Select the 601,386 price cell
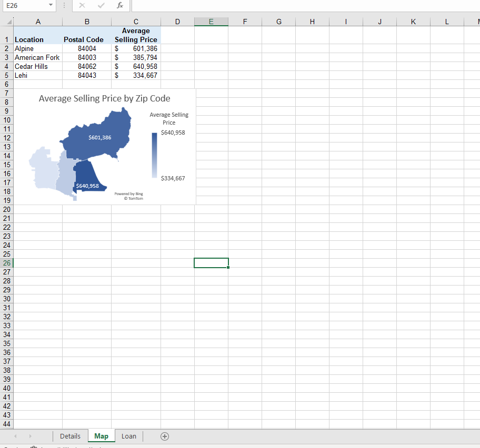Screen dimensions: 480x448 (x=136, y=48)
